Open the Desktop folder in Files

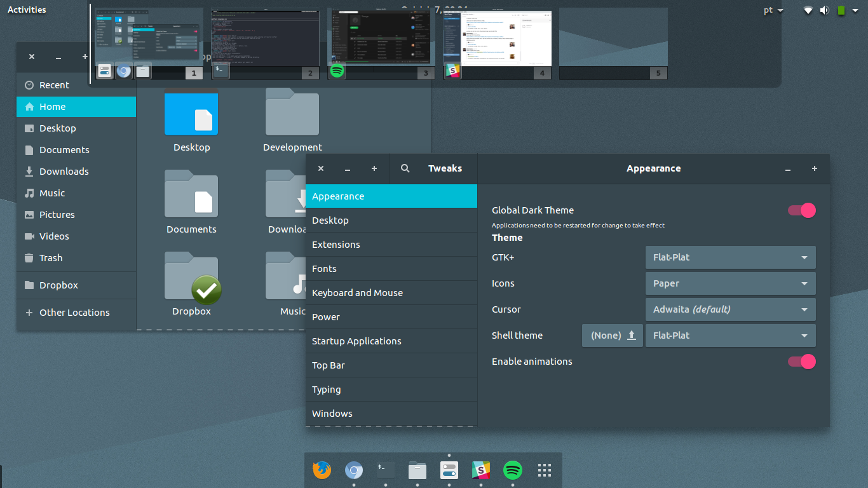(x=191, y=114)
